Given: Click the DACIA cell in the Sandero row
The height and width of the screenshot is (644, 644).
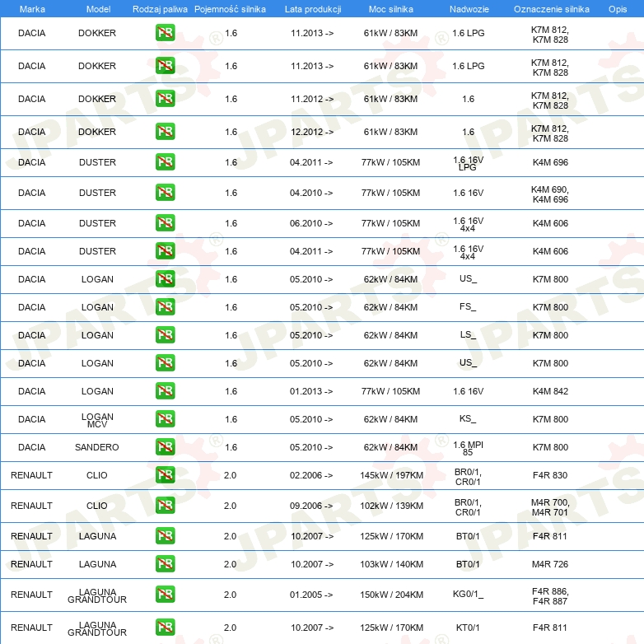Looking at the screenshot, I should point(31,447).
